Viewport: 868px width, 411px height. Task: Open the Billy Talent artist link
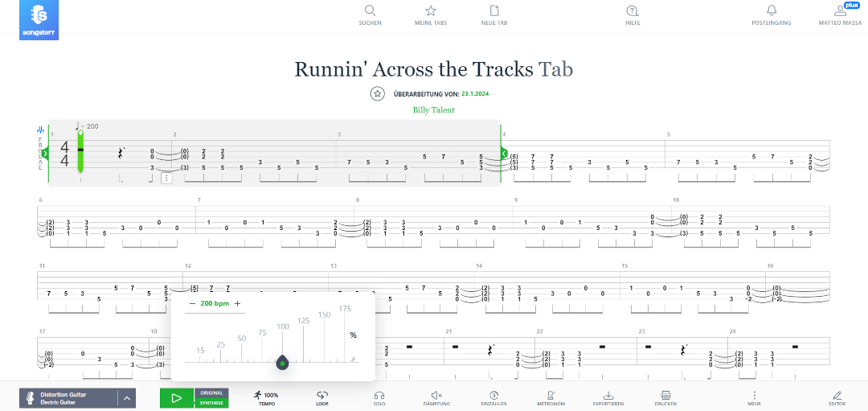(433, 110)
